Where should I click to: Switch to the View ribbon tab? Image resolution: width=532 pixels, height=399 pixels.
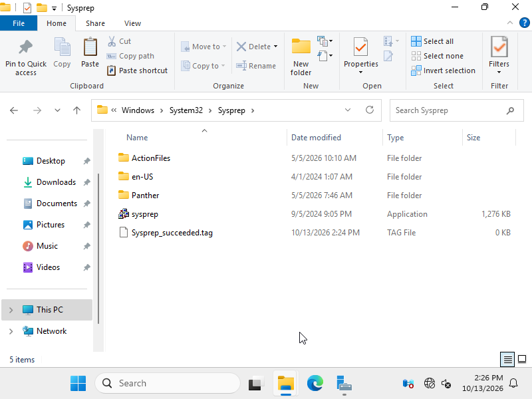coord(132,23)
